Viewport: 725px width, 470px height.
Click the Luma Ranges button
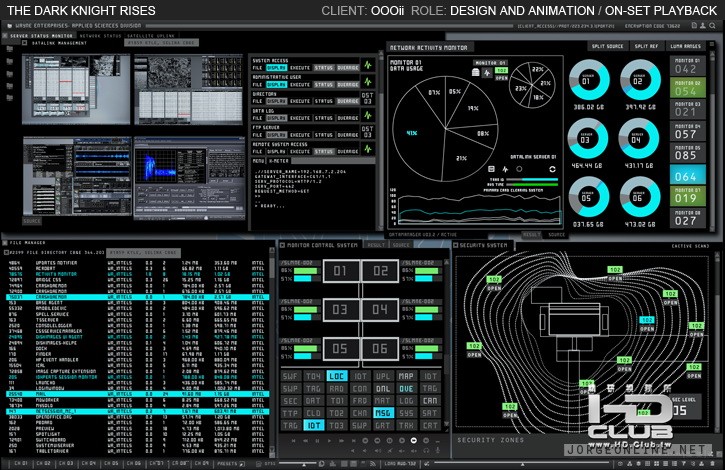click(685, 46)
